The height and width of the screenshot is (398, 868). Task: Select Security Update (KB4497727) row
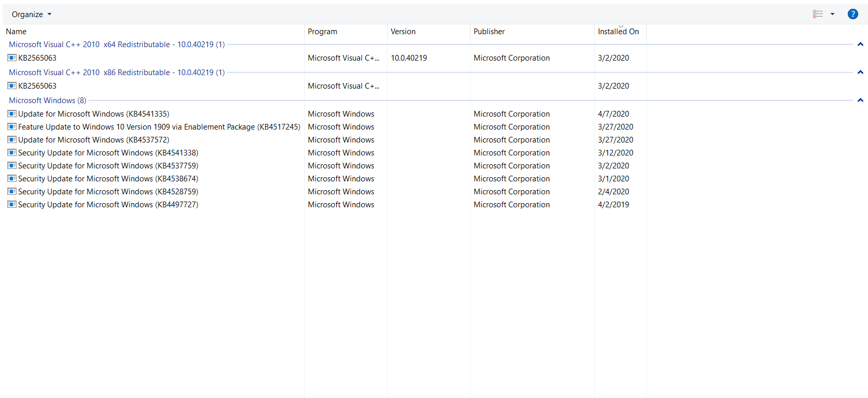click(108, 205)
